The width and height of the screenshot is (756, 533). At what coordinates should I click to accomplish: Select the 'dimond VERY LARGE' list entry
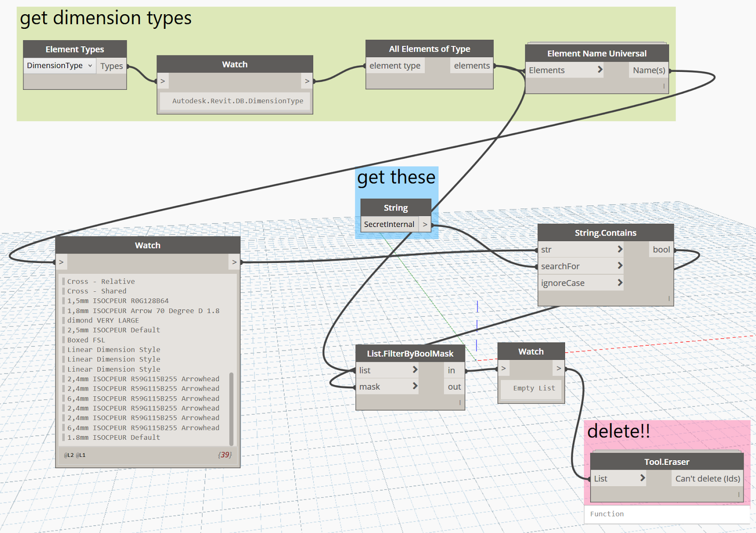(x=103, y=320)
